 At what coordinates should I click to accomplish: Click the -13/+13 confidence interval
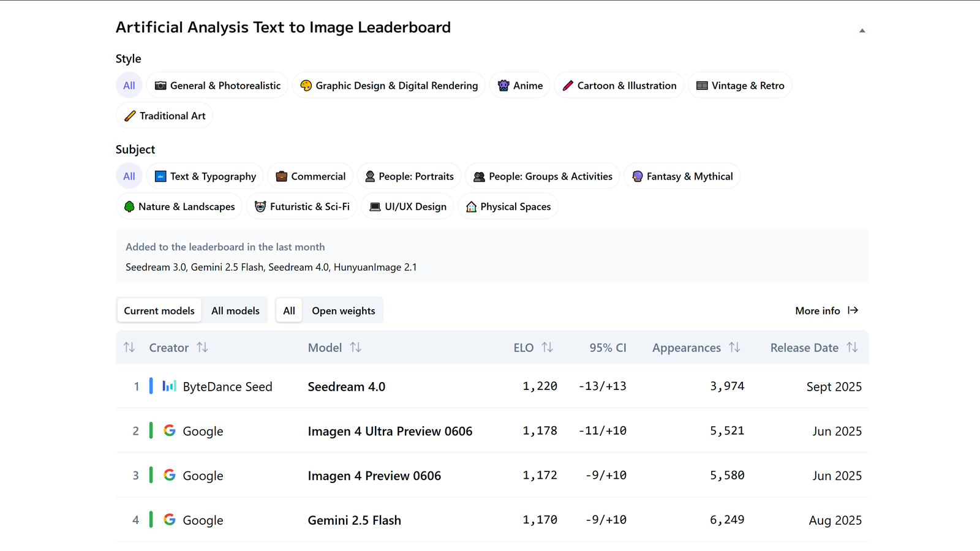click(603, 386)
